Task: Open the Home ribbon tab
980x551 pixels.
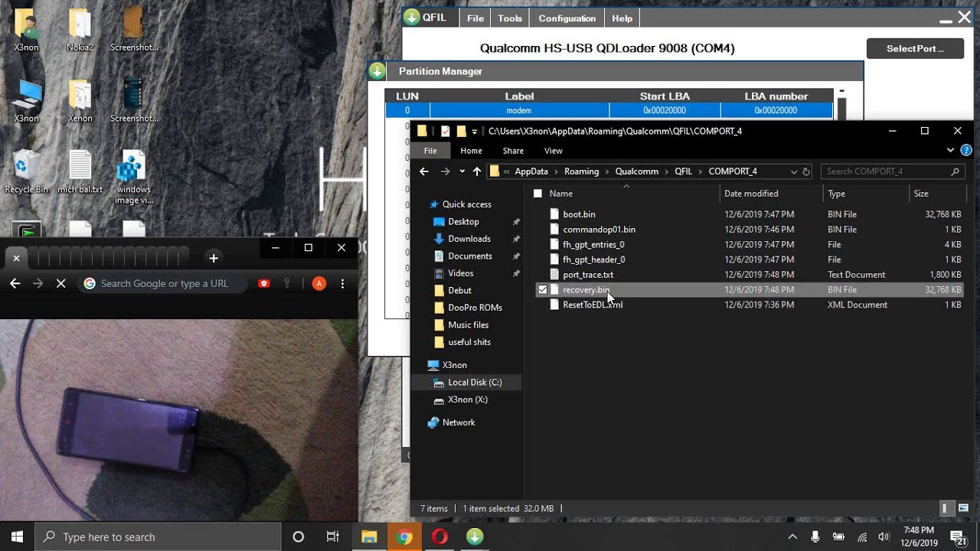Action: (471, 151)
